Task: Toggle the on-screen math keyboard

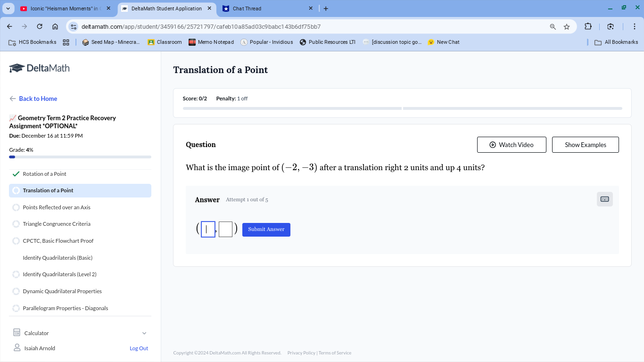Action: (605, 199)
